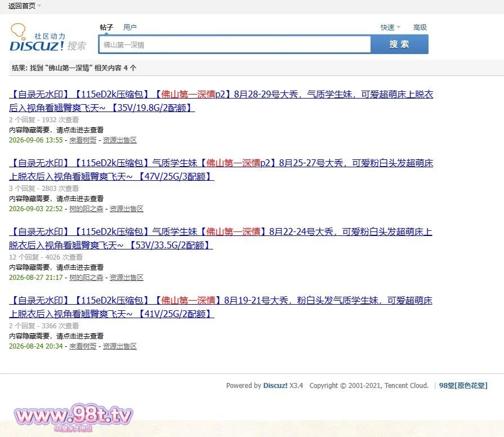The width and height of the screenshot is (504, 437).
Task: Click the 返回首页 text link
Action: click(x=22, y=6)
